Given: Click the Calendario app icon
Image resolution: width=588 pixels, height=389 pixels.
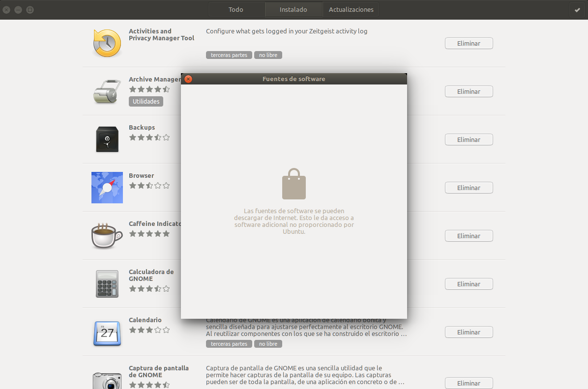Looking at the screenshot, I should [x=107, y=332].
